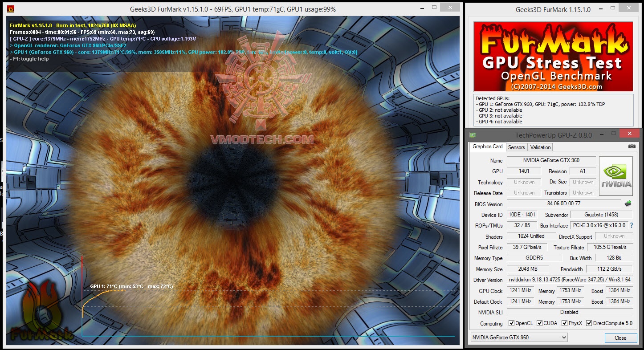Click the TechPowerUp GPU-Z 0.8.0 title bar
Viewport: 644px width, 350px height.
(x=554, y=134)
